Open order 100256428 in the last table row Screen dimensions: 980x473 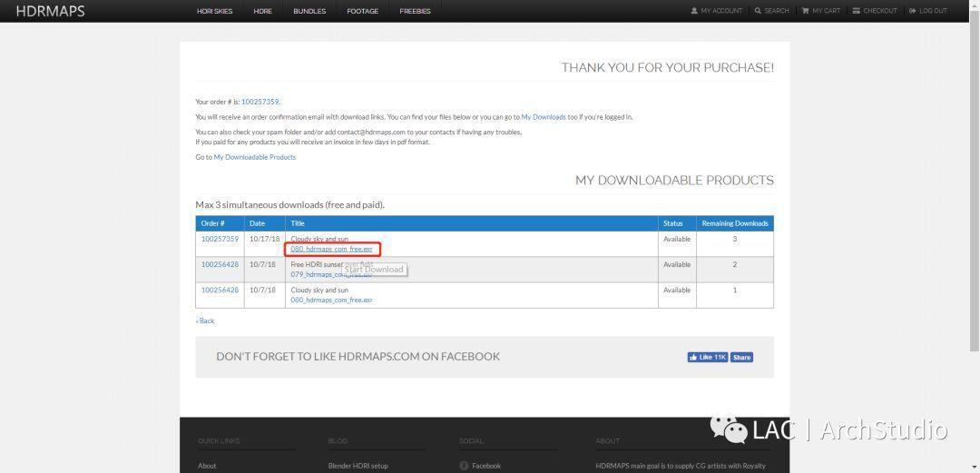pyautogui.click(x=220, y=291)
